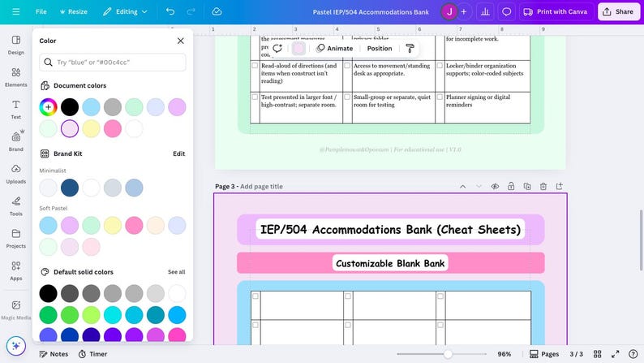Image resolution: width=644 pixels, height=363 pixels.
Task: Open Tools panel in sidebar
Action: (x=16, y=206)
